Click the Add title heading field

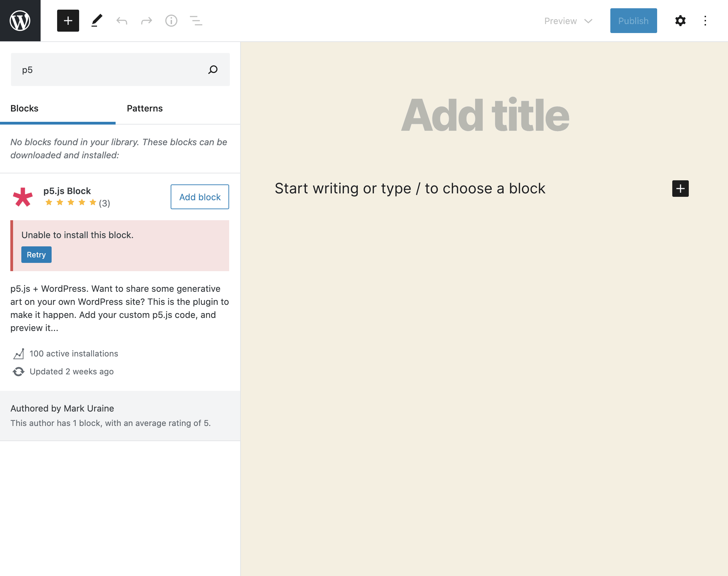485,115
